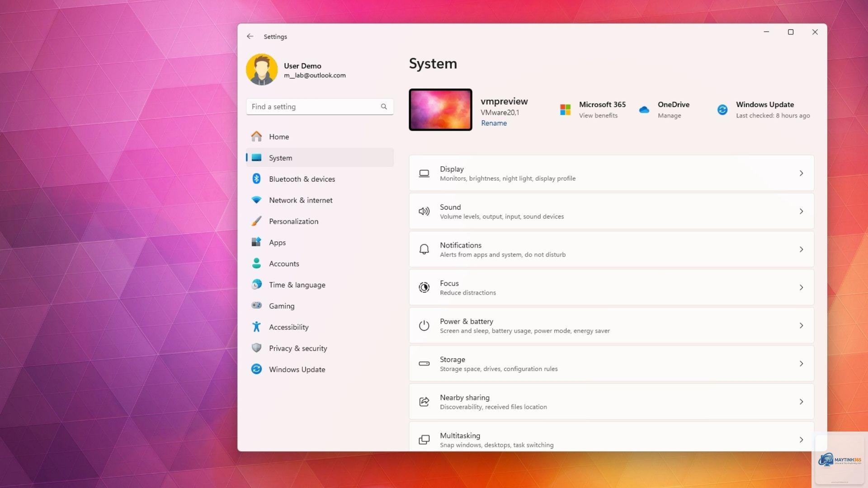Click the Display laptop icon

(424, 174)
